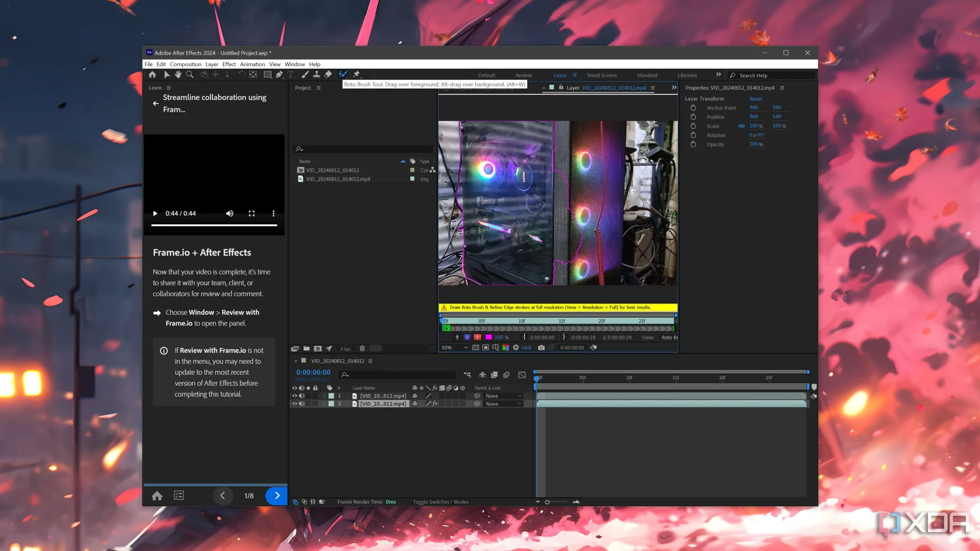The width and height of the screenshot is (980, 551).
Task: Click the Reset Exposure aperture icon
Action: 516,348
